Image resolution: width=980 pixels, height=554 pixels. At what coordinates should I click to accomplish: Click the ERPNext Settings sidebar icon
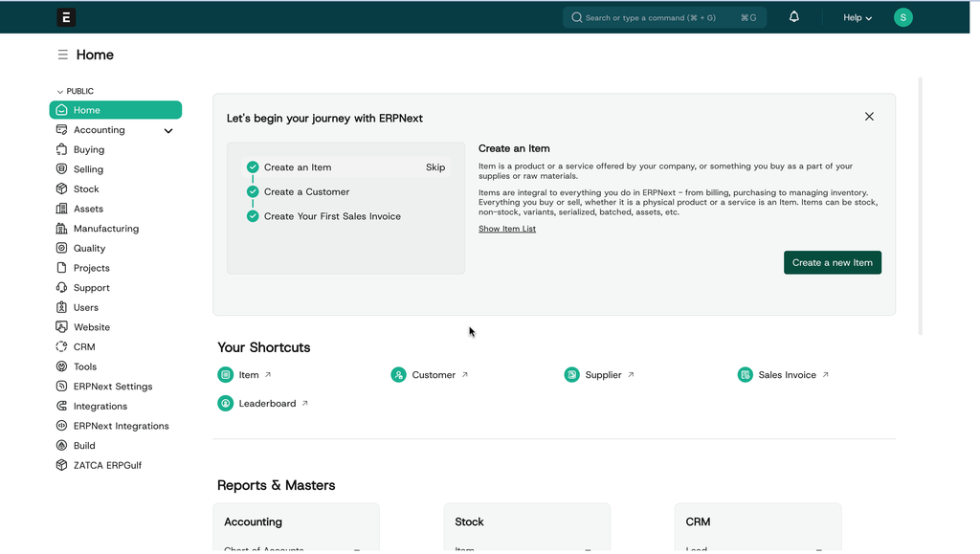(61, 386)
